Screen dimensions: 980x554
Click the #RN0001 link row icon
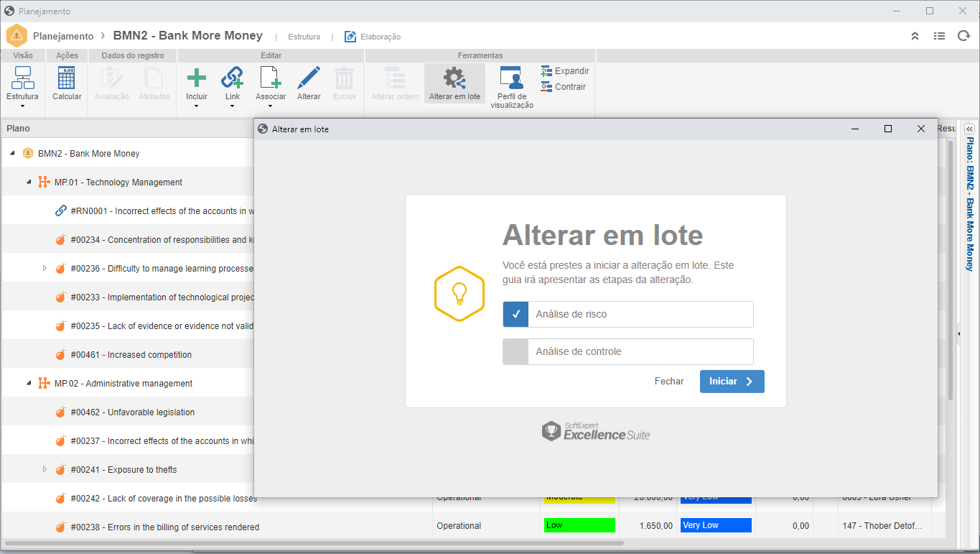click(x=61, y=211)
